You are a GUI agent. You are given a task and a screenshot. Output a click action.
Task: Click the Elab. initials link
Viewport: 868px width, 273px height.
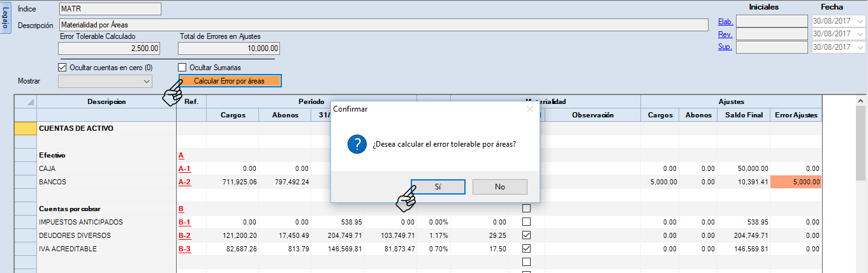pos(725,21)
